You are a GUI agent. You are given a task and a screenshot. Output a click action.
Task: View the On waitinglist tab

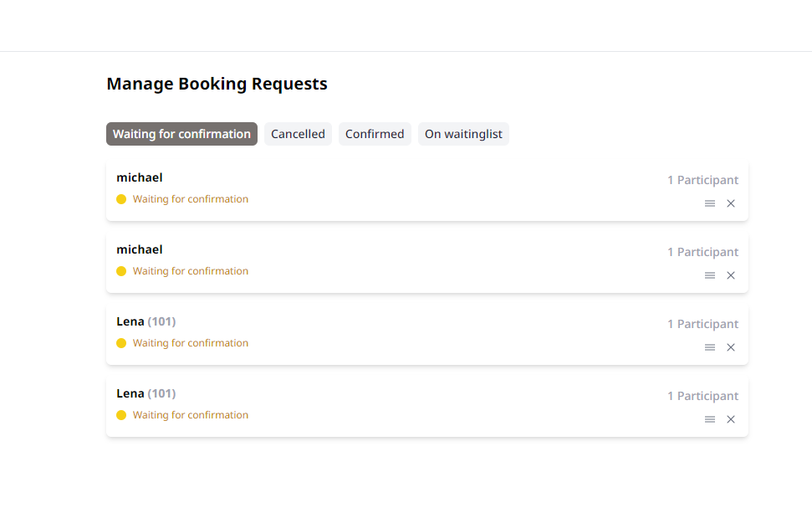(x=463, y=134)
